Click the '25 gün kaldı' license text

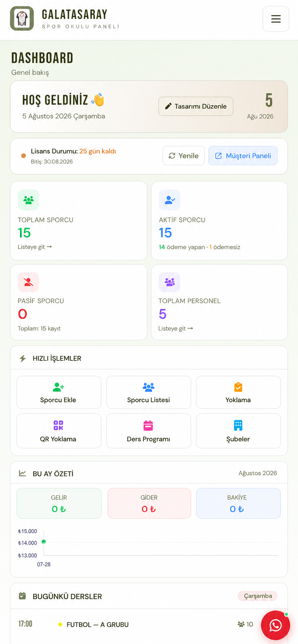[97, 151]
